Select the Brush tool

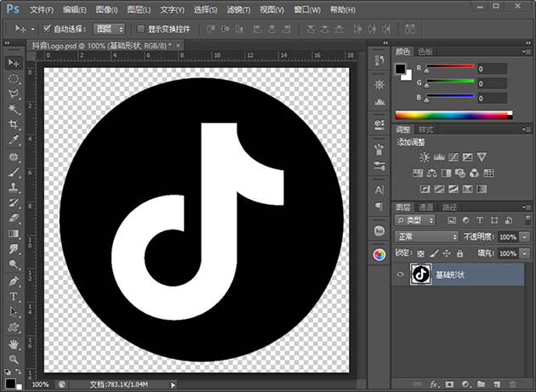(x=14, y=173)
